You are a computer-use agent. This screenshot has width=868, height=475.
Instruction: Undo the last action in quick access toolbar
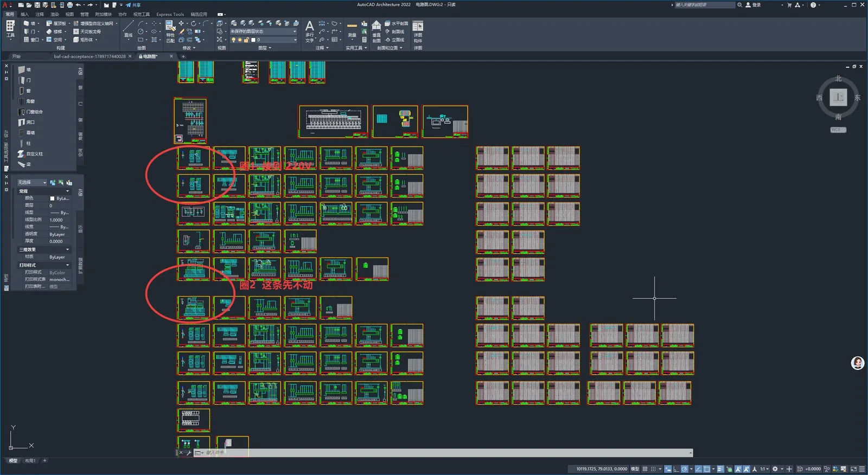(79, 5)
